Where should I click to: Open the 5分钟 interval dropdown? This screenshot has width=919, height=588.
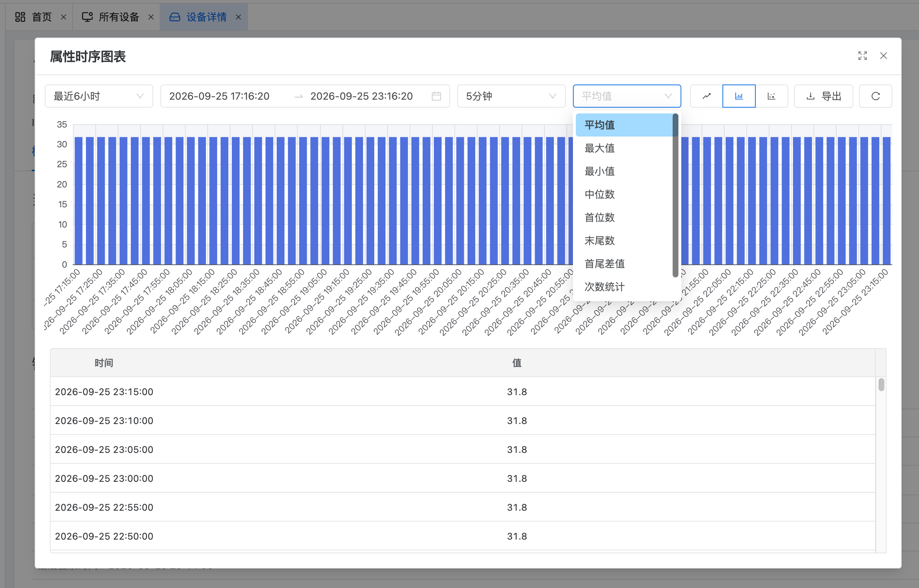(511, 96)
